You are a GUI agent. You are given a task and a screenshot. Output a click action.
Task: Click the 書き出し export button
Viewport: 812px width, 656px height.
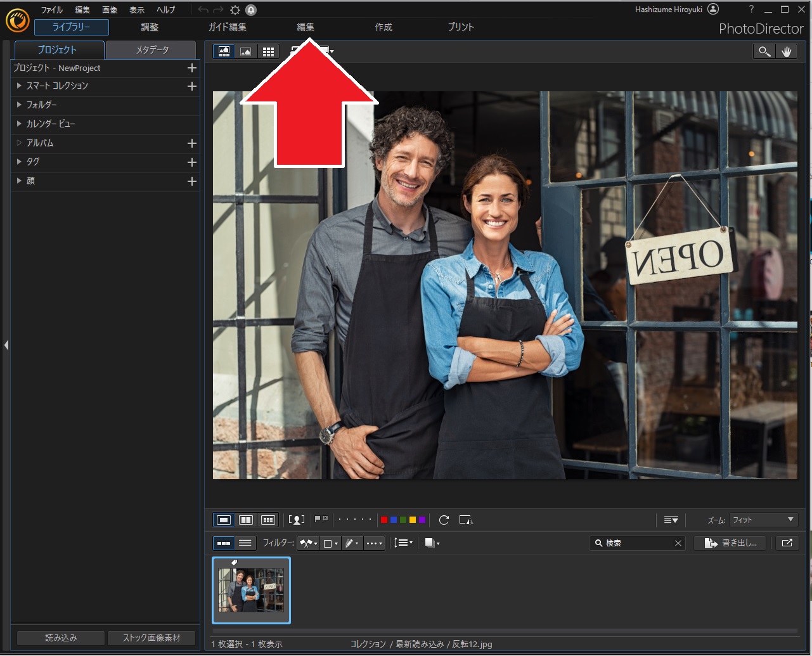(x=731, y=543)
